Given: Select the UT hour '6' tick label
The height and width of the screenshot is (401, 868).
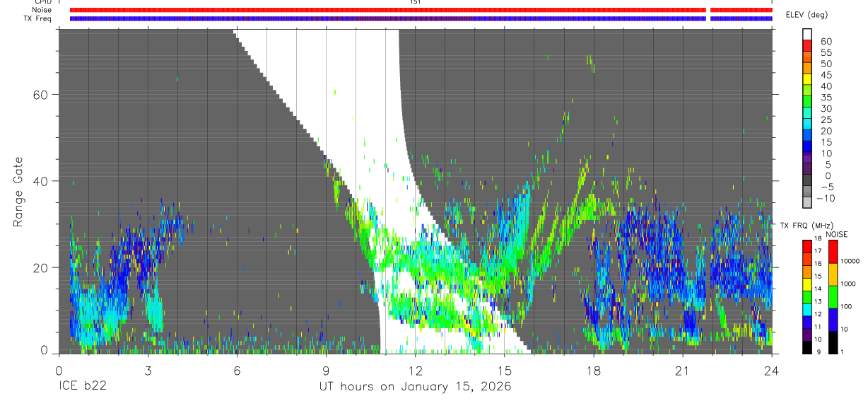Looking at the screenshot, I should (x=237, y=371).
